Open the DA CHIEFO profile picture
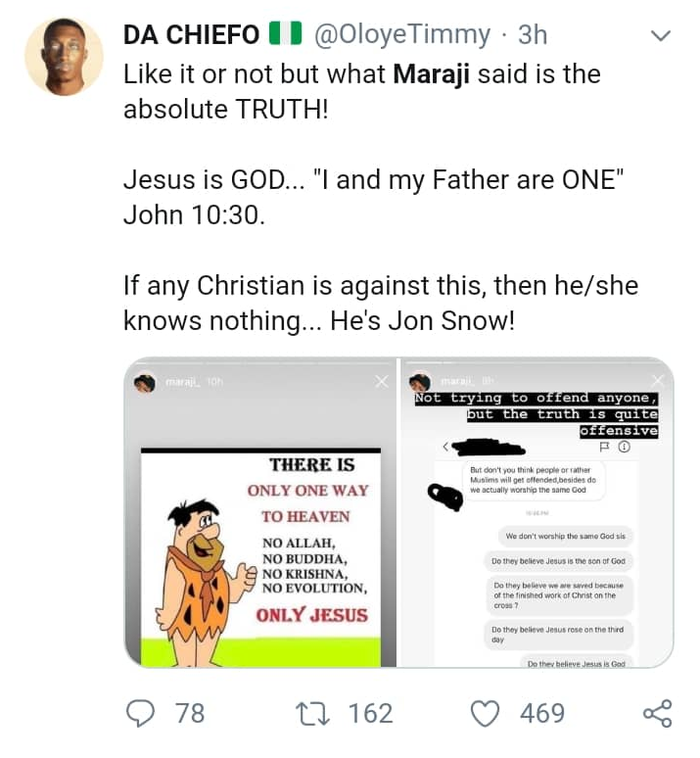 pyautogui.click(x=64, y=56)
